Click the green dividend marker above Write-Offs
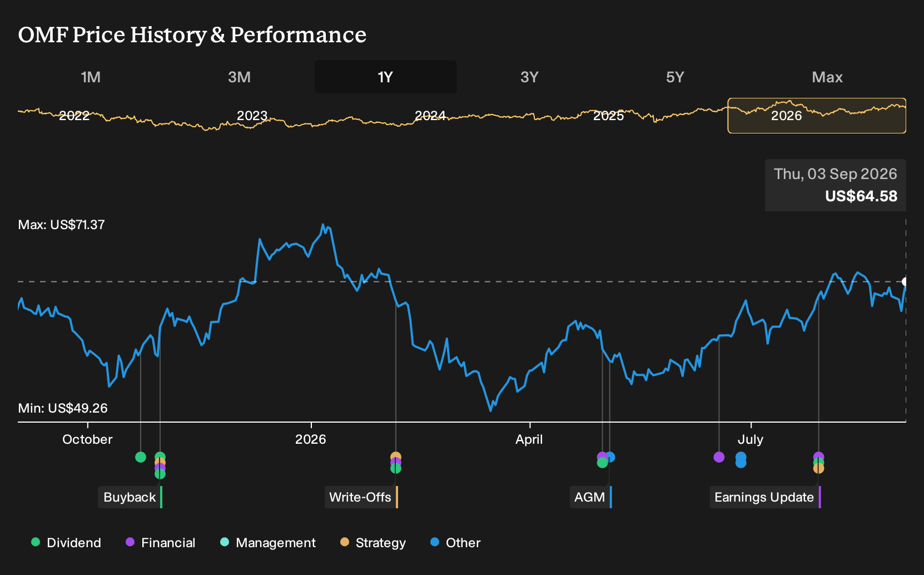Screen dimensions: 924x575 [396, 469]
